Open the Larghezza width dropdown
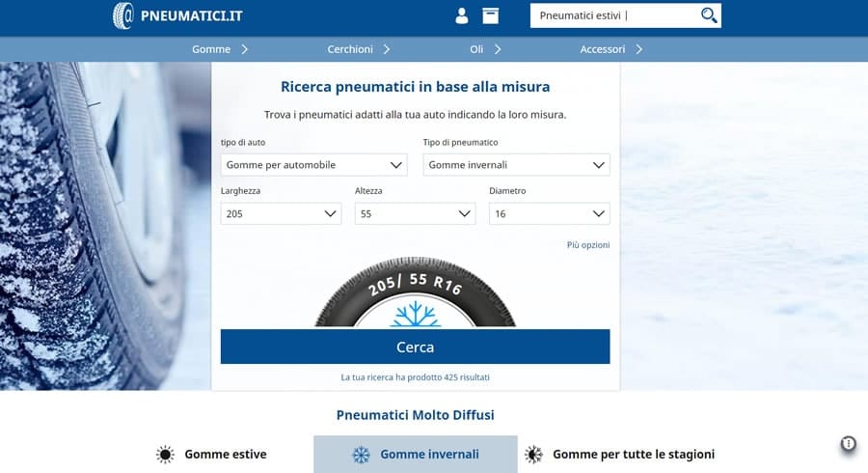The width and height of the screenshot is (868, 473). point(281,214)
